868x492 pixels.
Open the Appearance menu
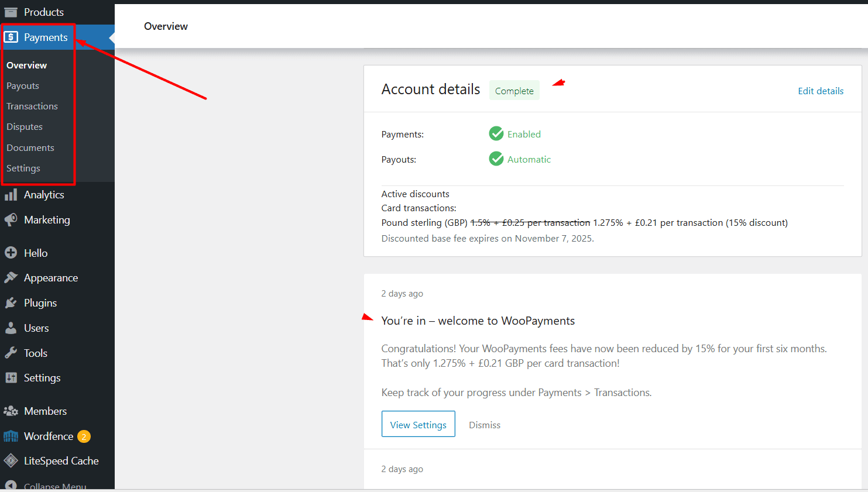coord(51,278)
